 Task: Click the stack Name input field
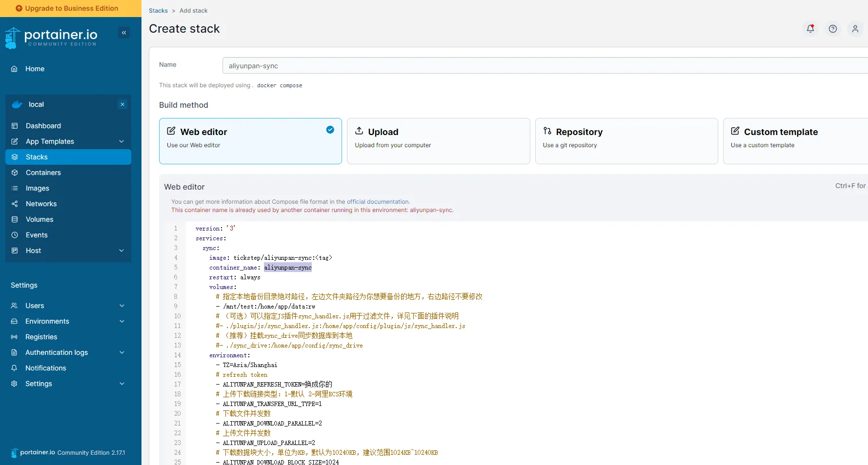(545, 66)
